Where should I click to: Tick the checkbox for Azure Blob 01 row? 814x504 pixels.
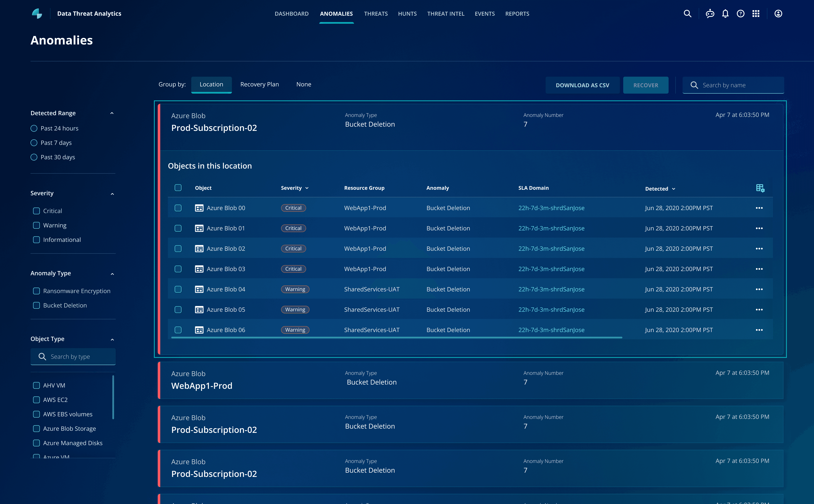tap(178, 228)
